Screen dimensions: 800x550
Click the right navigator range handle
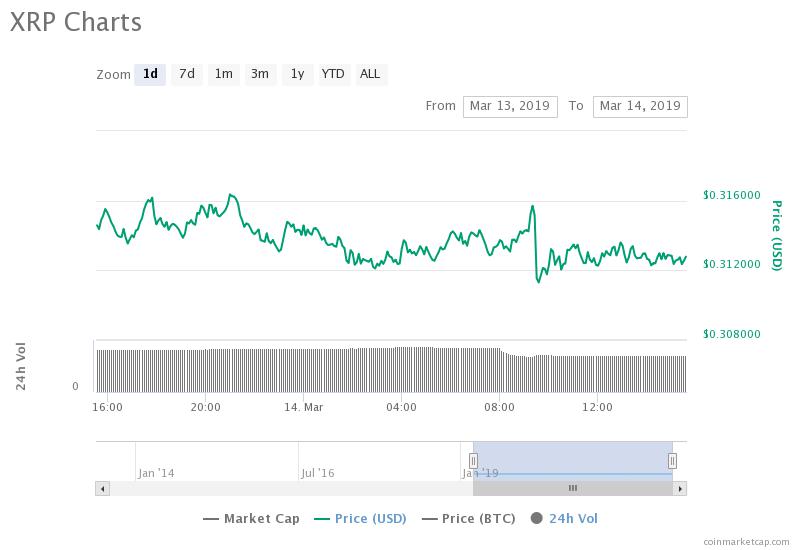tap(672, 461)
